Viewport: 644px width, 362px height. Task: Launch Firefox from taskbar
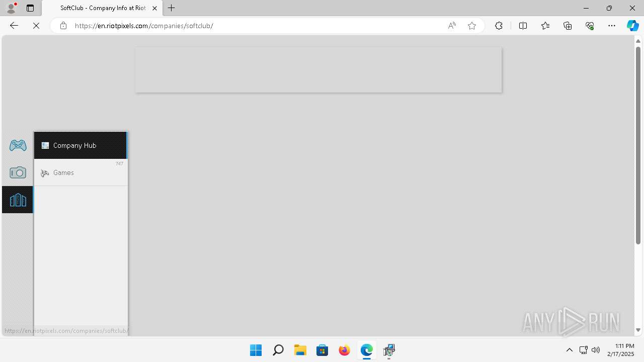pyautogui.click(x=344, y=350)
